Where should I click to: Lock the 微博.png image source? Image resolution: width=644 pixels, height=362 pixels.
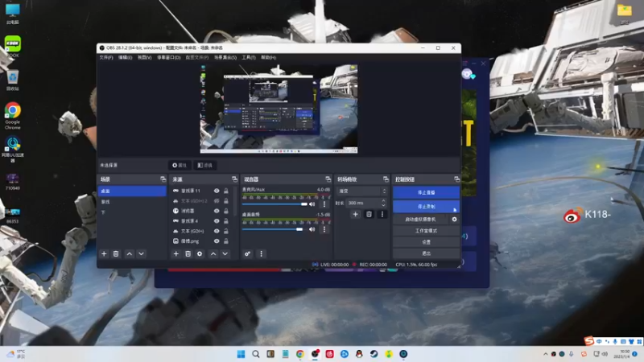226,241
